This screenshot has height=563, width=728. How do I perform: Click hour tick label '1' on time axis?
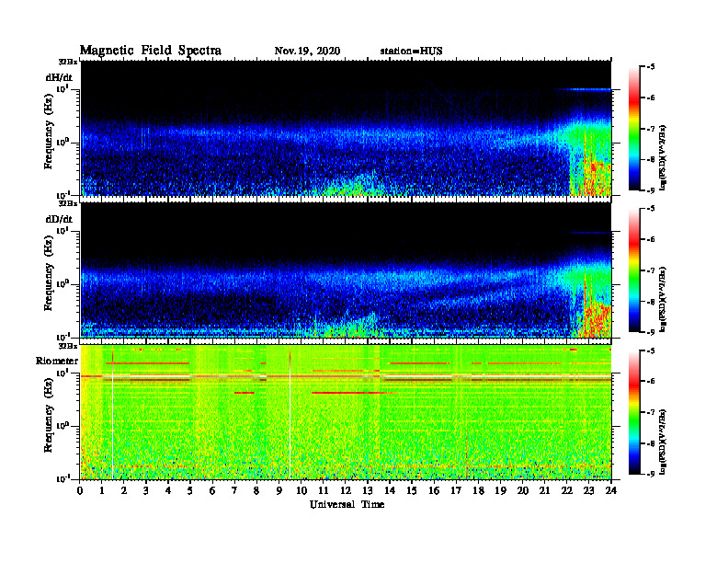102,491
